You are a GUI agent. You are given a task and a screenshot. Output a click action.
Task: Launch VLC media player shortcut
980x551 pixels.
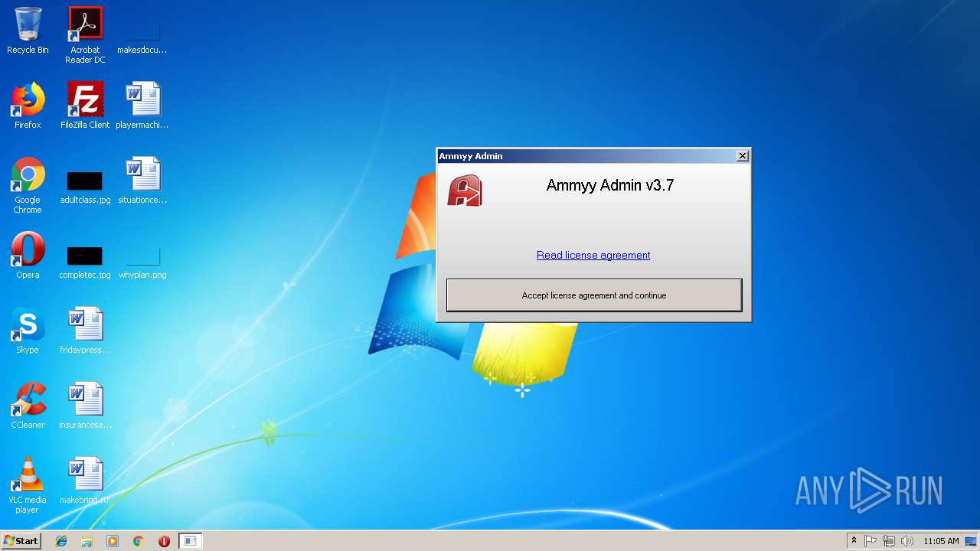[28, 485]
